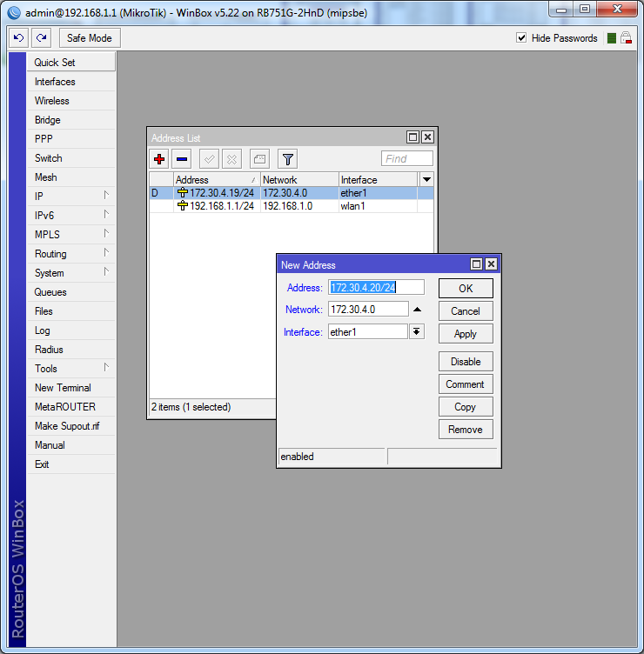Open the Mesh menu item

pyautogui.click(x=71, y=177)
